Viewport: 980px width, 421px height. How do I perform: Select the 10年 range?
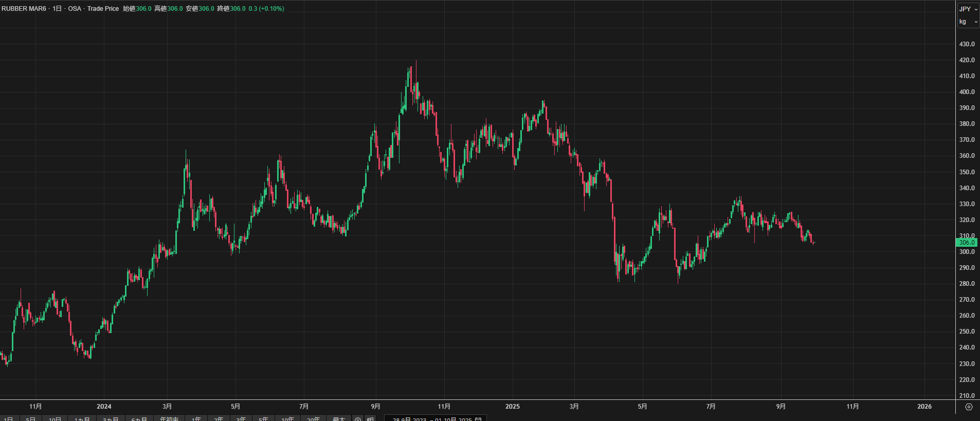287,419
